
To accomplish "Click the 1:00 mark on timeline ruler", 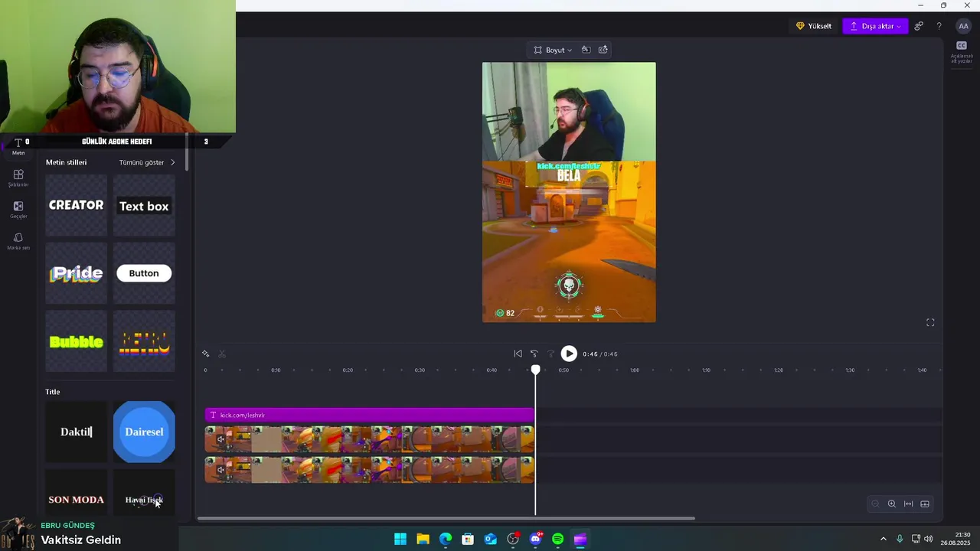I will point(635,370).
